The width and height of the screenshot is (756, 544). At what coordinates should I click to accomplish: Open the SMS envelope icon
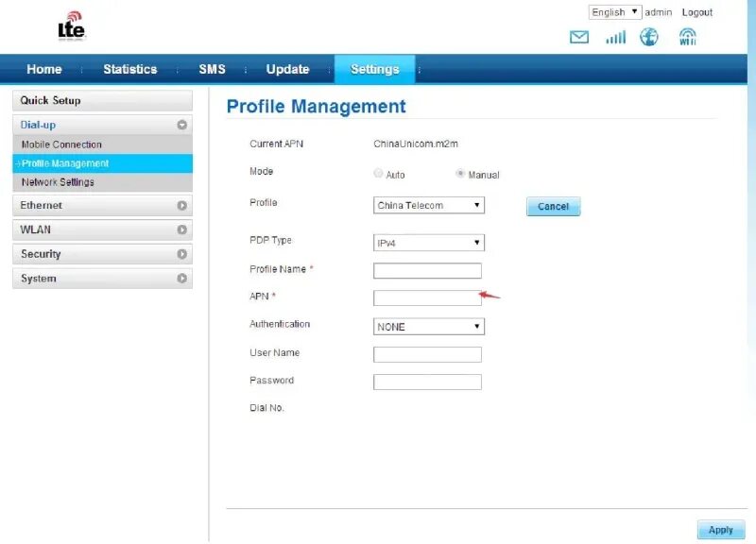578,37
